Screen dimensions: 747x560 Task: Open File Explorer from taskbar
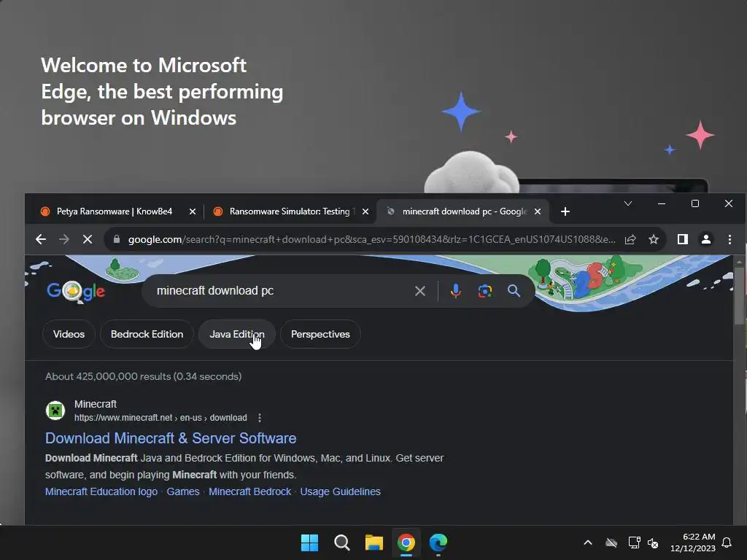pos(374,542)
